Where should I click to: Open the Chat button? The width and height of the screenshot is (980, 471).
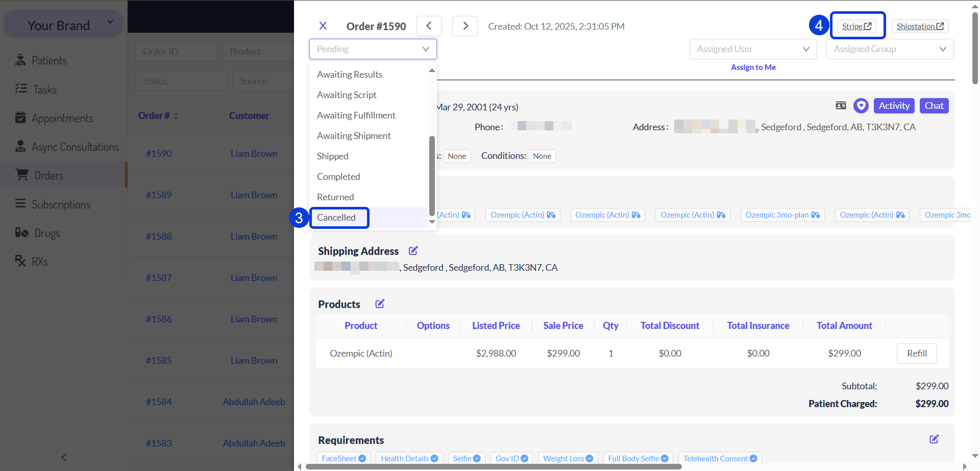click(934, 106)
